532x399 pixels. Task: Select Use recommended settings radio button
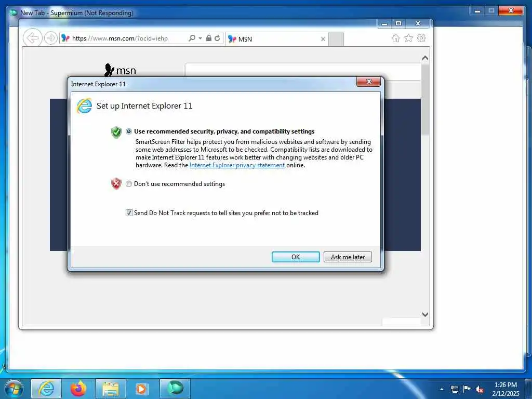click(129, 131)
